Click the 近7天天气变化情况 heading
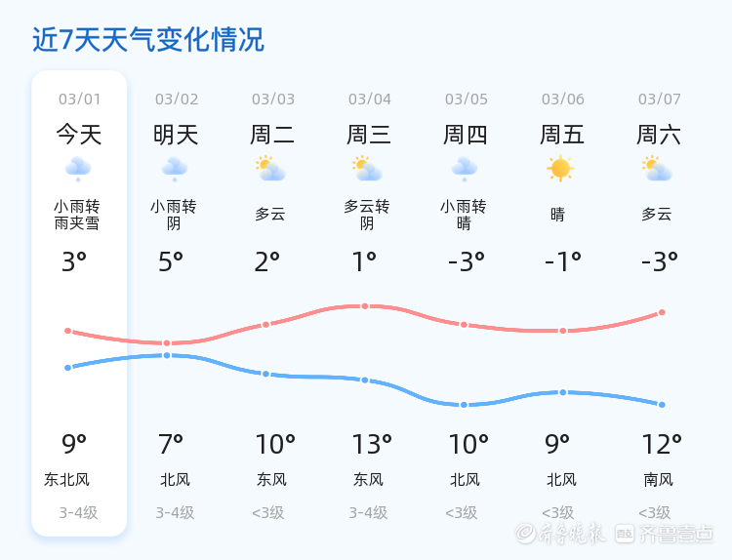 147,40
